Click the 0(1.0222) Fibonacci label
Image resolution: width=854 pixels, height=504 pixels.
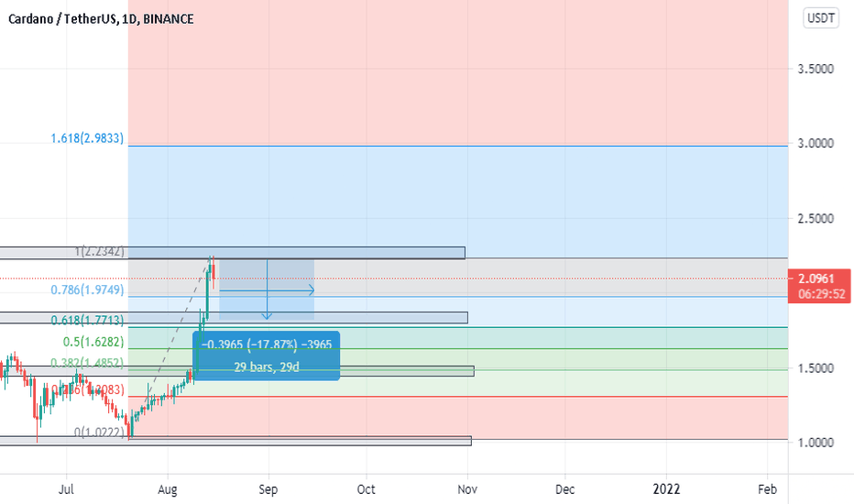tap(99, 433)
